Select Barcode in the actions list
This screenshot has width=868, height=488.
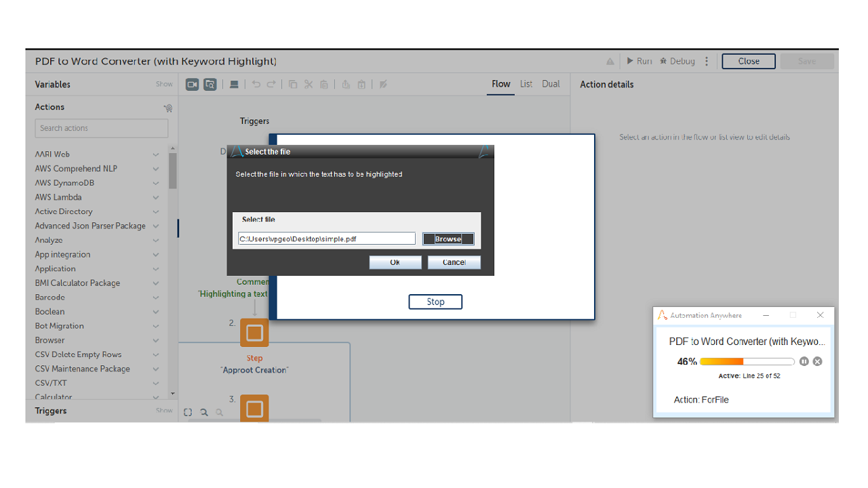(x=50, y=298)
